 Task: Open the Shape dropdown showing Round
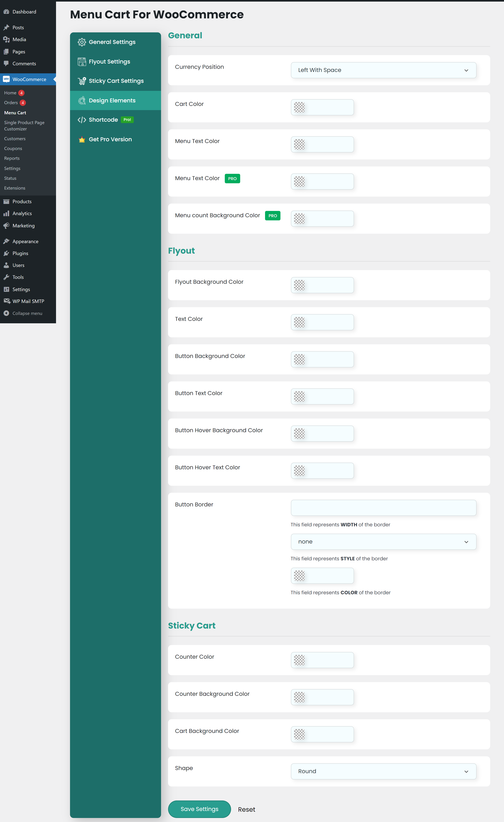(x=383, y=771)
